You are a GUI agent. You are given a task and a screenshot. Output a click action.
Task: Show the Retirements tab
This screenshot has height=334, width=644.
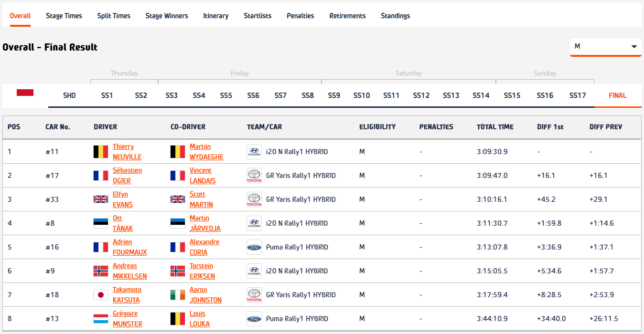click(347, 16)
